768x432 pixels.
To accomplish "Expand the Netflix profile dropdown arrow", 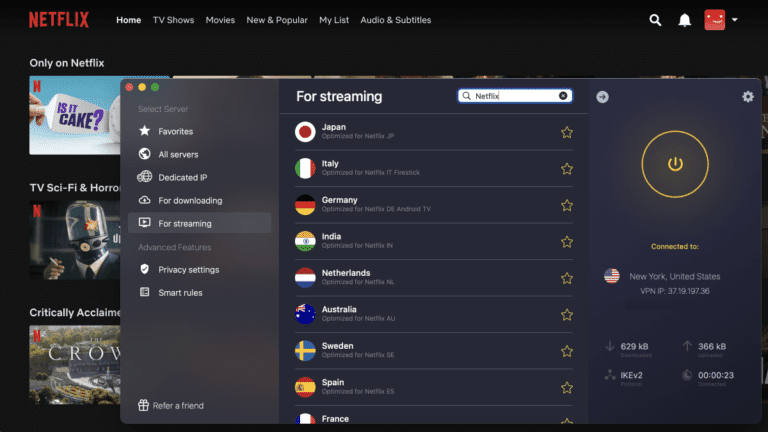I will 735,20.
